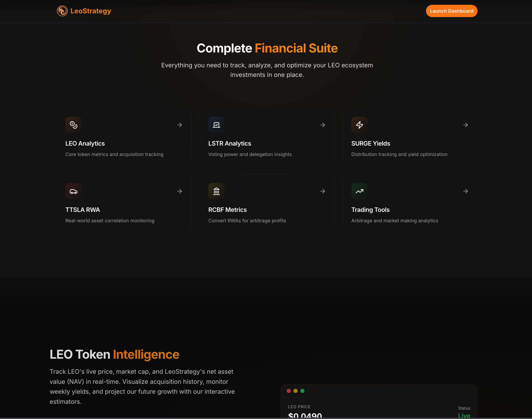Click the Trading Tools trending-up chart icon
The image size is (532, 419).
click(359, 191)
